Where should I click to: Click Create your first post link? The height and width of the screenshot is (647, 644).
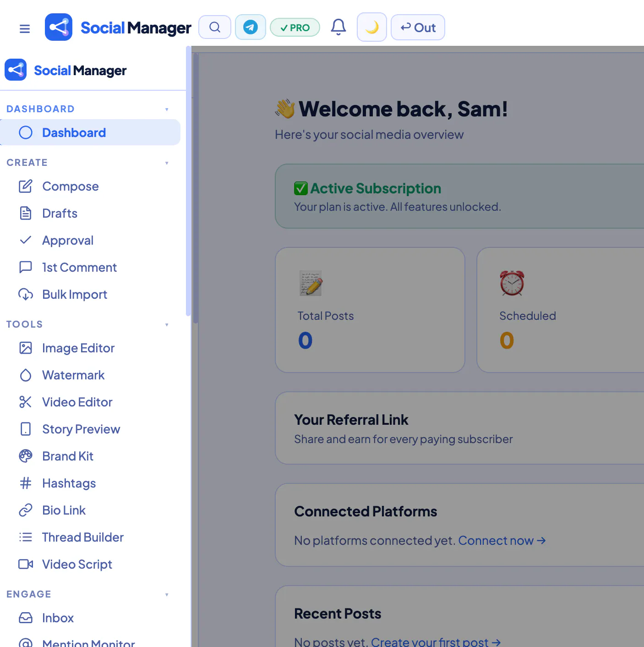coord(436,642)
